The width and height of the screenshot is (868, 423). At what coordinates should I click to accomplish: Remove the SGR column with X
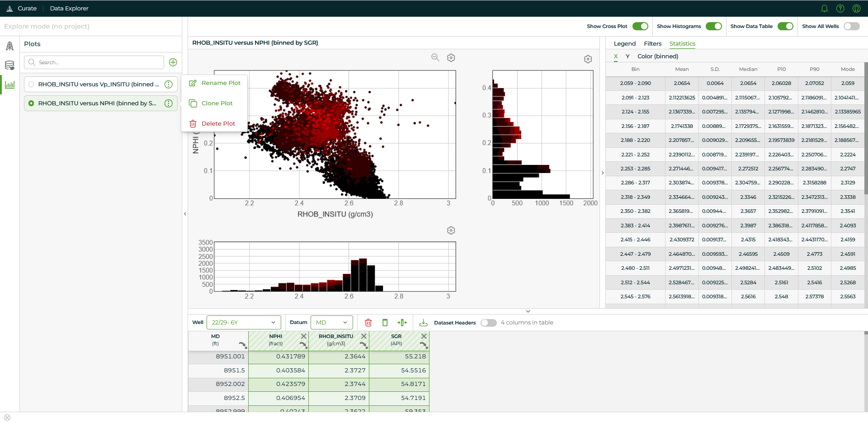pos(424,336)
